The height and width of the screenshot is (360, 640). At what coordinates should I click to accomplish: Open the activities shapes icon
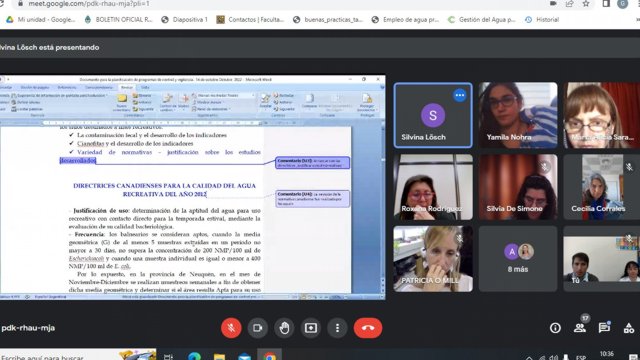(629, 328)
